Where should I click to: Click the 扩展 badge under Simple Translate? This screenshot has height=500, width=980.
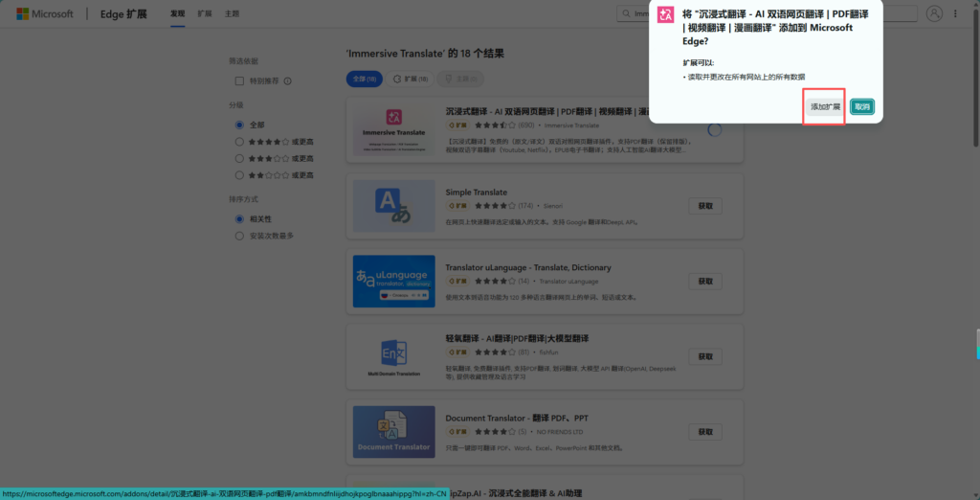coord(458,205)
